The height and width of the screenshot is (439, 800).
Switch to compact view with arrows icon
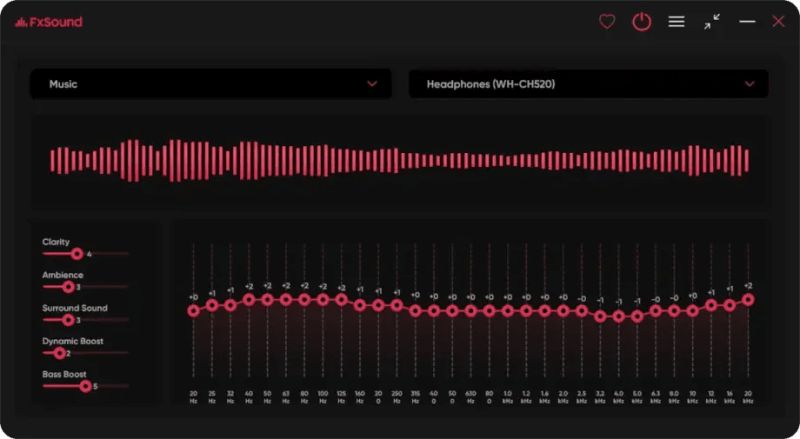(x=712, y=21)
